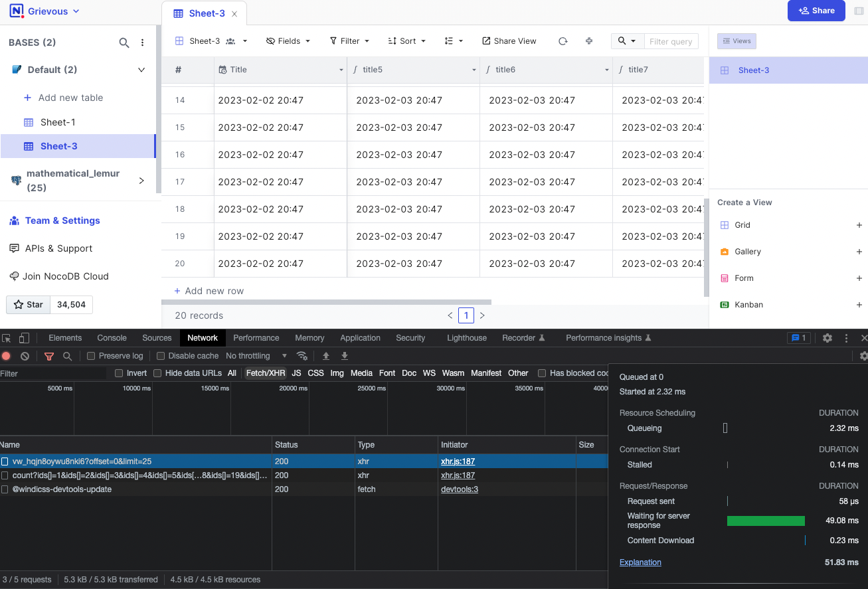The width and height of the screenshot is (868, 589).
Task: Click the plus icon for Add new table
Action: 27,98
